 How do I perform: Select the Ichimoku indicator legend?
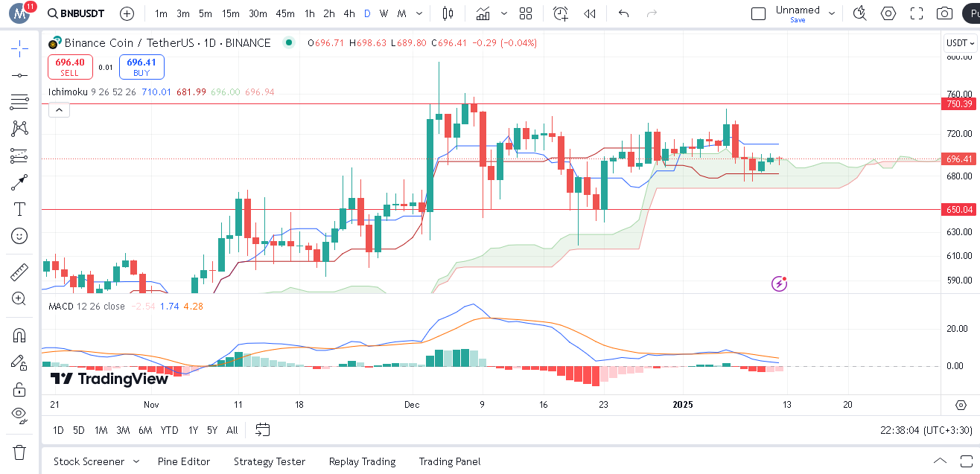(69, 92)
